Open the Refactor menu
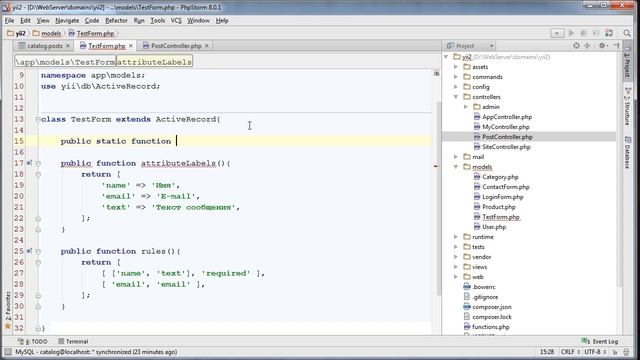 pos(116,20)
